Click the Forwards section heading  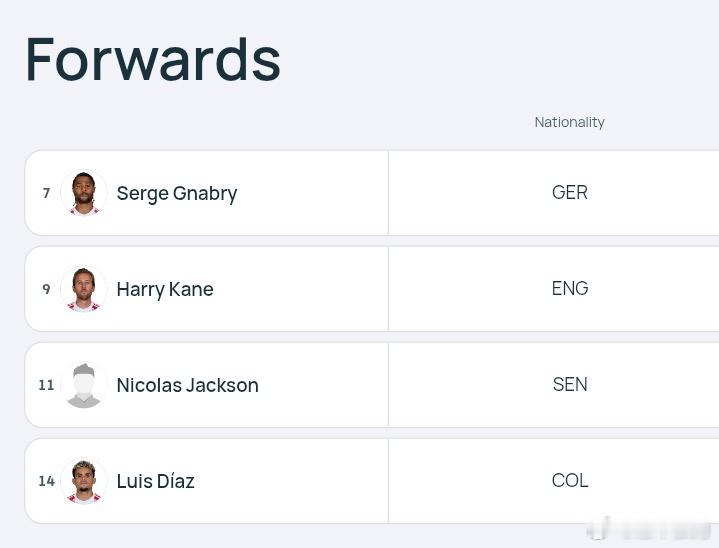[153, 60]
